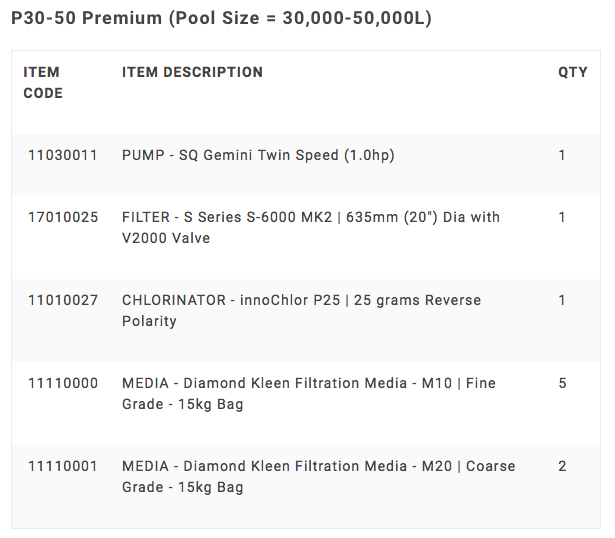Screen dimensions: 615x538
Task: Click the quantity value in the FILTER row
Action: 562,217
